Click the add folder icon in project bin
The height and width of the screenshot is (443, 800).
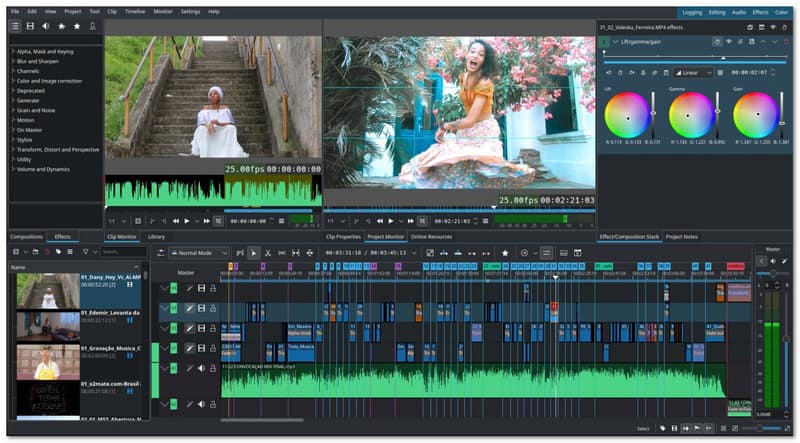tap(35, 252)
